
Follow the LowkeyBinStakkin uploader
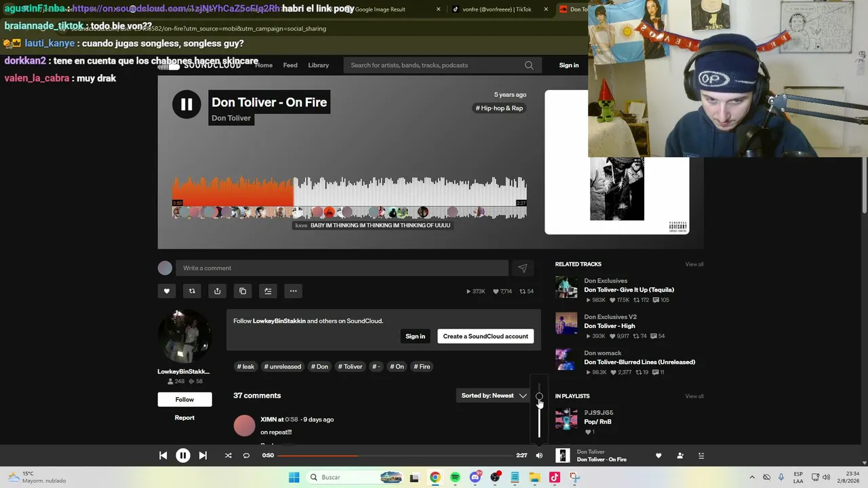pos(184,399)
